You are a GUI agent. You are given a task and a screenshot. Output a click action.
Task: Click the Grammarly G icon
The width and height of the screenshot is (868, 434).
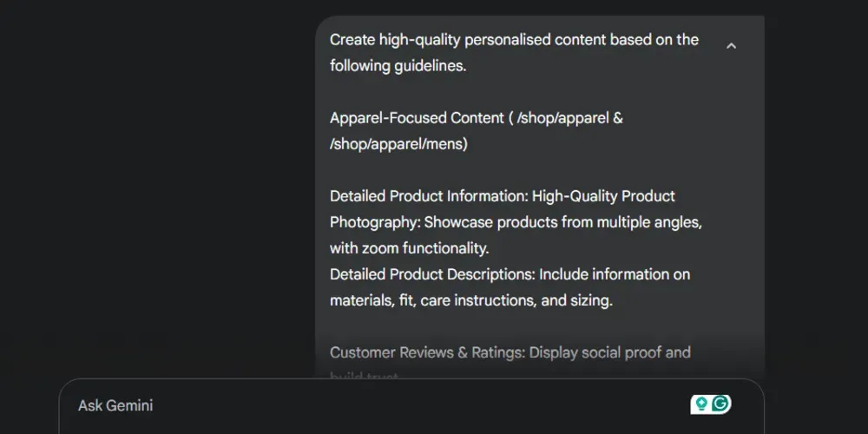pos(720,404)
